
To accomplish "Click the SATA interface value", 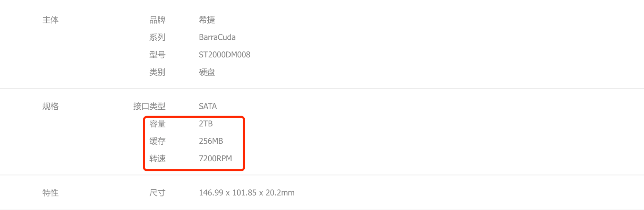I will pos(208,106).
